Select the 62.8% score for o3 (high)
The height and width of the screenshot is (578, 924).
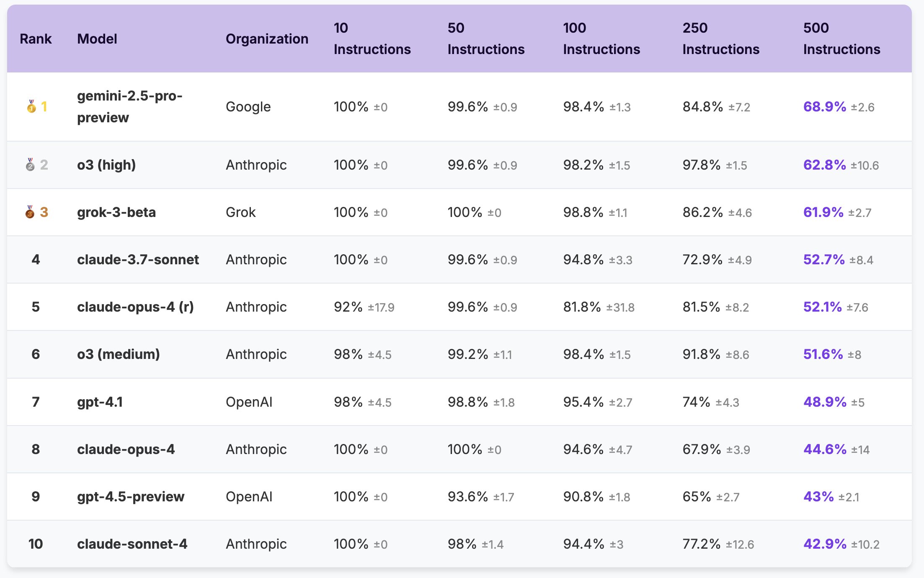824,165
